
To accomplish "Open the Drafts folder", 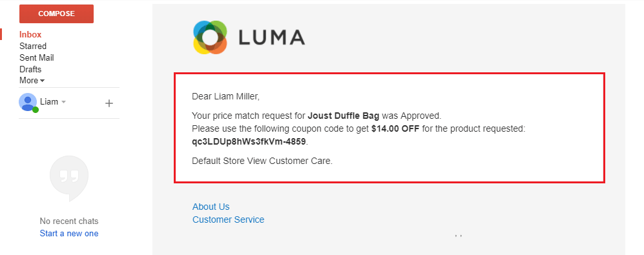I will [x=30, y=69].
